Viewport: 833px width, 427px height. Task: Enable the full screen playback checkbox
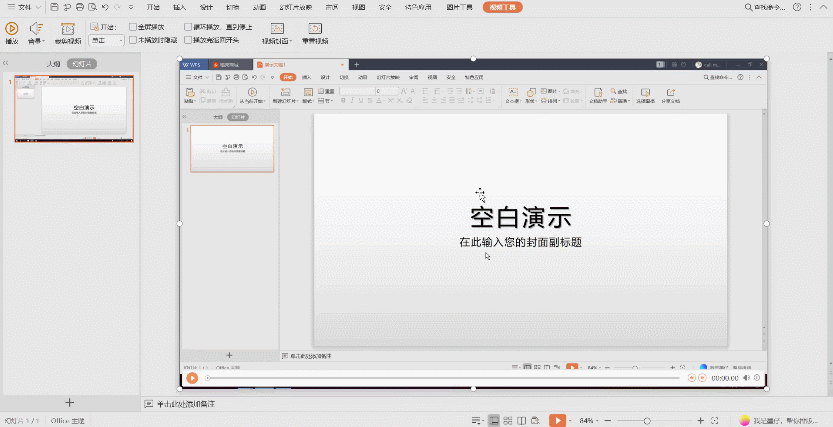[133, 27]
